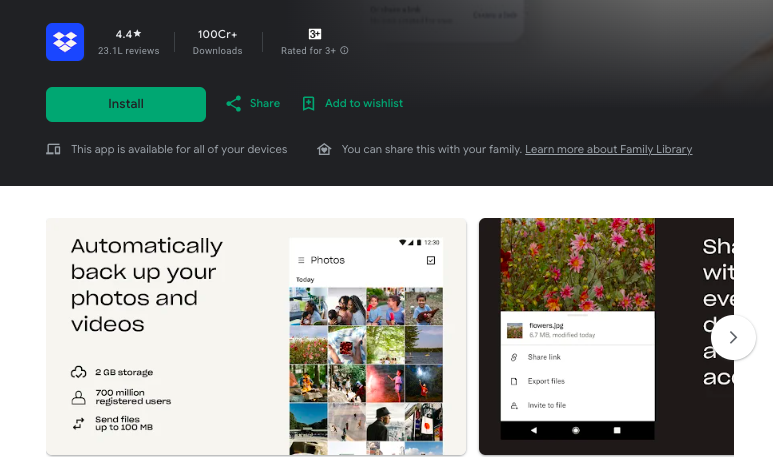
Task: Click the cloud storage icon in screenshot
Action: coord(78,372)
